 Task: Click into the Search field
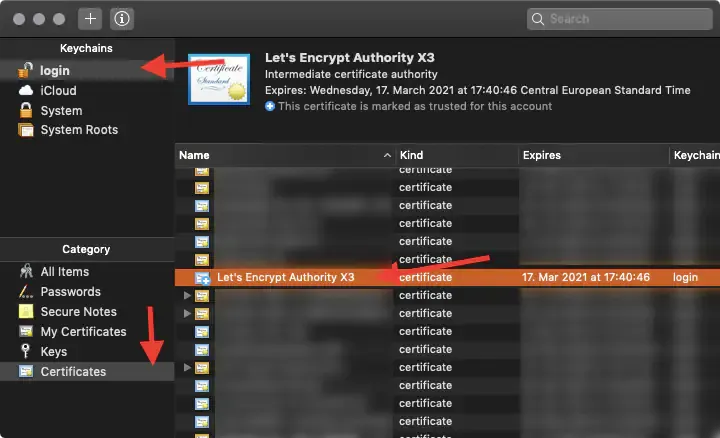click(x=619, y=19)
